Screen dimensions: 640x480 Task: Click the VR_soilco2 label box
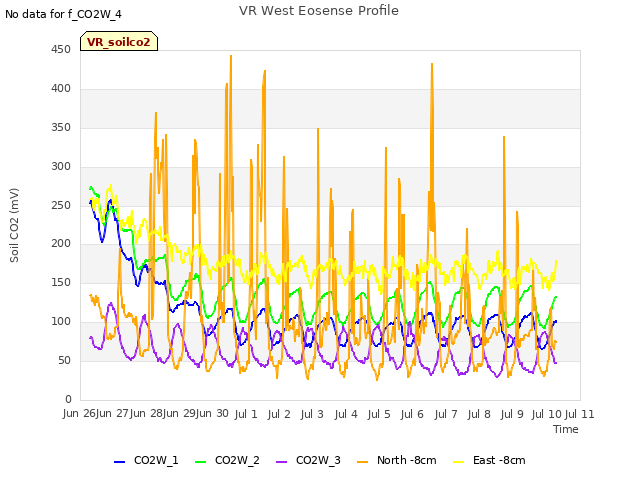tap(119, 41)
